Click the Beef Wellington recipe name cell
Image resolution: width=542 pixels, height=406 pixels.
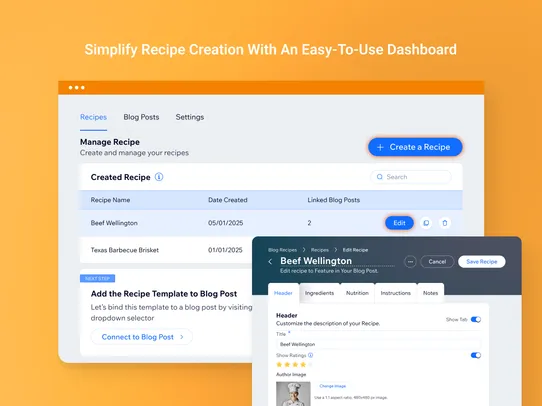point(114,223)
